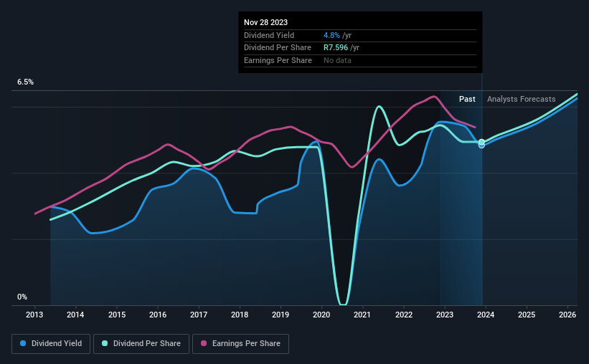Click the 4.8% dividend yield tooltip value

[331, 35]
